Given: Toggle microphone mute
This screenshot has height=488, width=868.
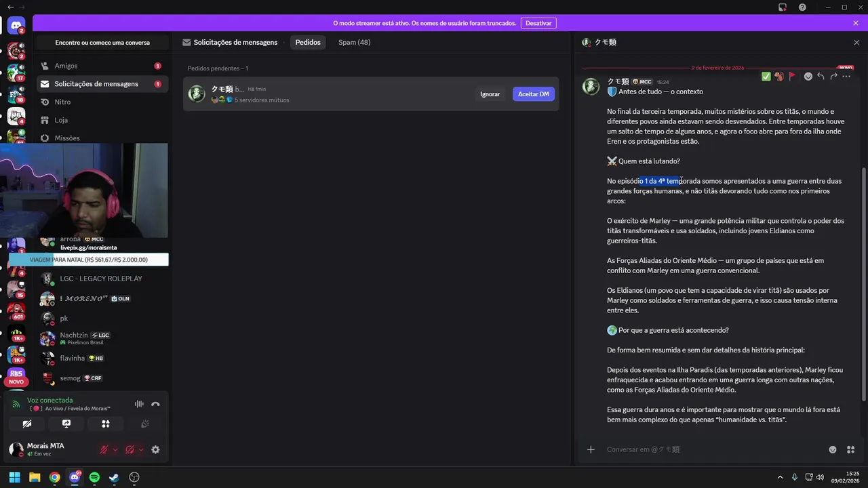Looking at the screenshot, I should [x=104, y=449].
